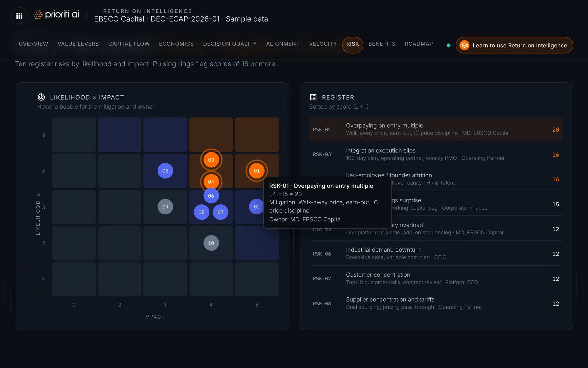Select the RSK-08 Supplier concentration and tariffs row
Viewport: 588px width, 368px height.
(x=436, y=303)
